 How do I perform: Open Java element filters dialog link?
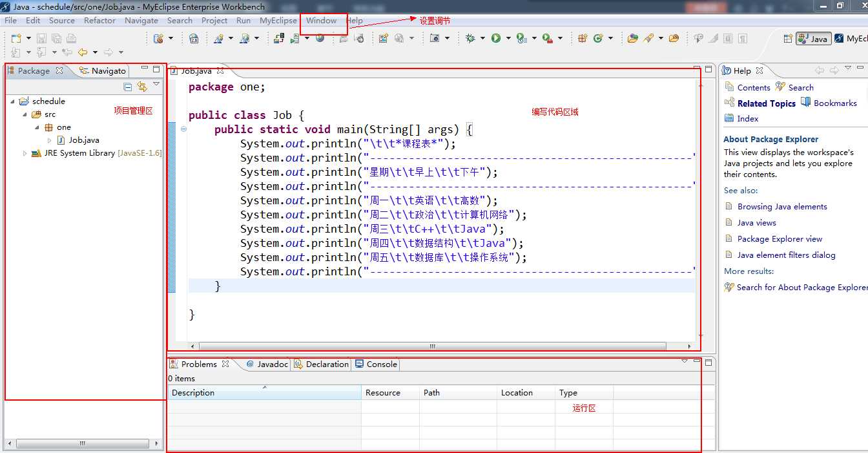tap(787, 255)
